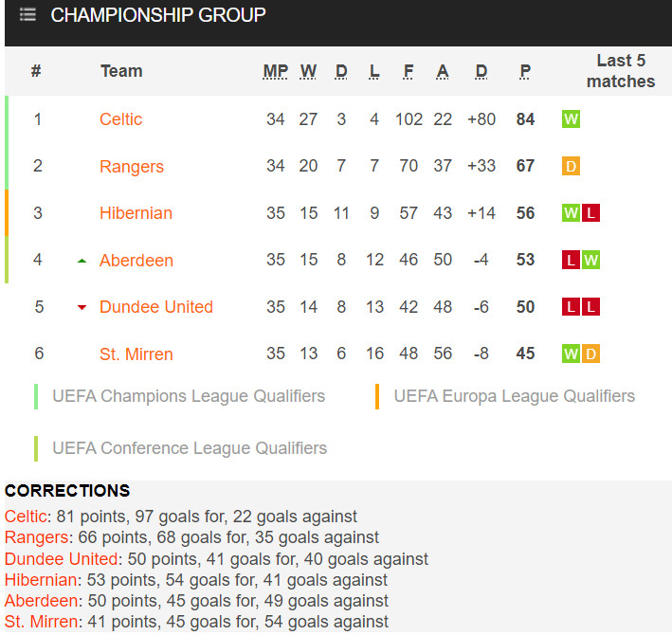Open Rangers link in the Corrections section
Image resolution: width=672 pixels, height=635 pixels.
[36, 537]
